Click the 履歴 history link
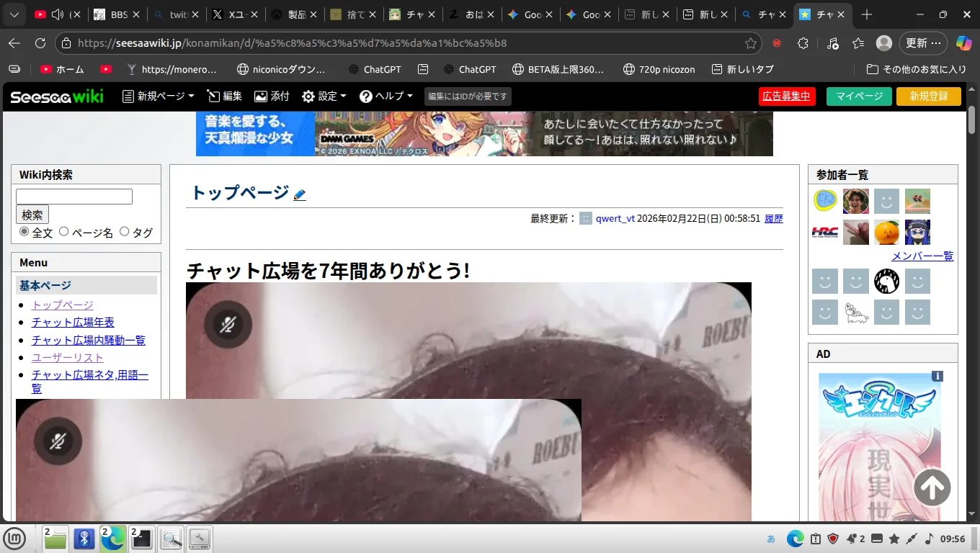The width and height of the screenshot is (980, 553). [773, 219]
